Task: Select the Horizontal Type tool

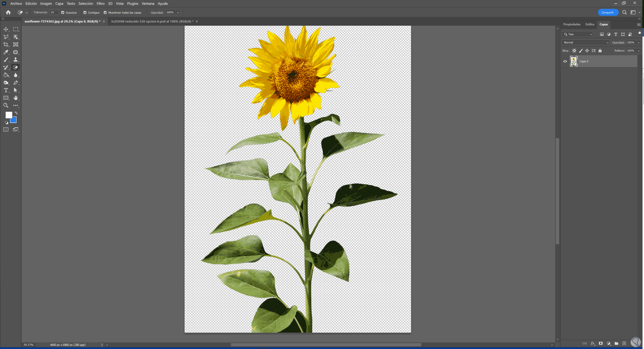Action: [6, 91]
